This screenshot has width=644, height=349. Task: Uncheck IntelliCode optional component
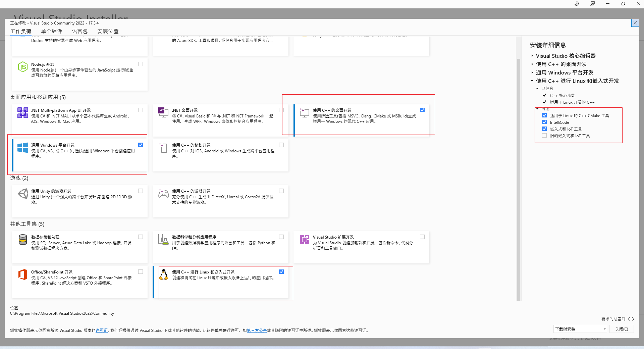click(544, 122)
